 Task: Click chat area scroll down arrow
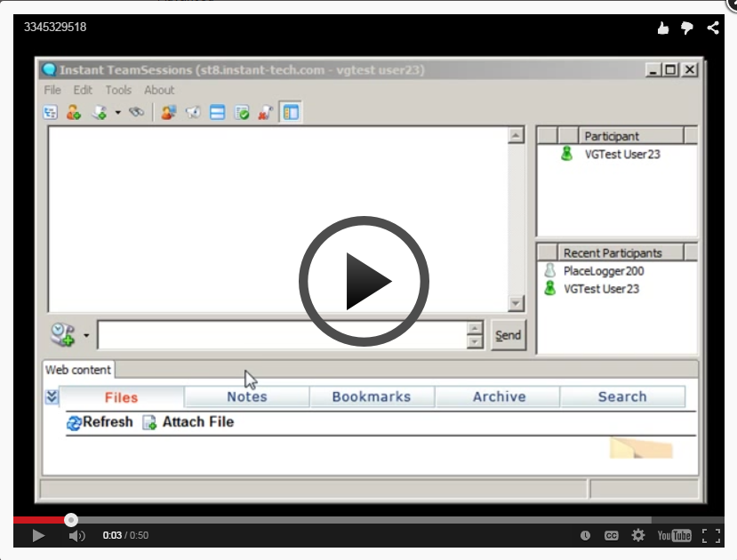pyautogui.click(x=516, y=303)
